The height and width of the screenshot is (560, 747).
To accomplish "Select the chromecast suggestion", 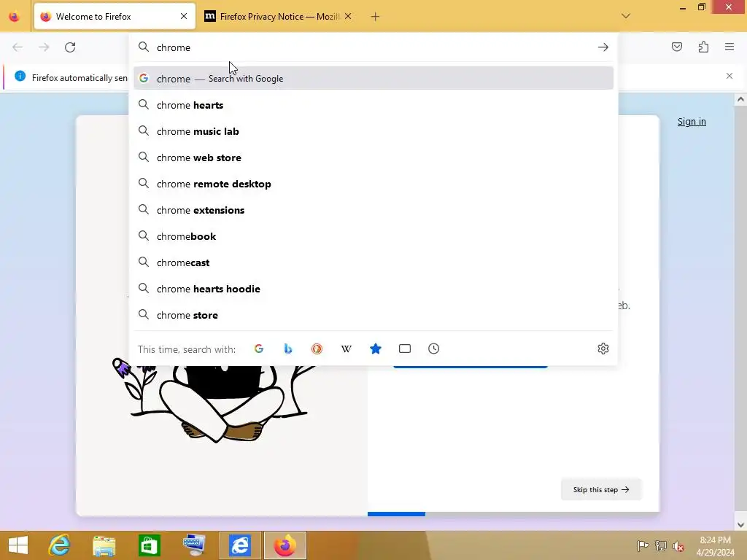I will coord(373,262).
